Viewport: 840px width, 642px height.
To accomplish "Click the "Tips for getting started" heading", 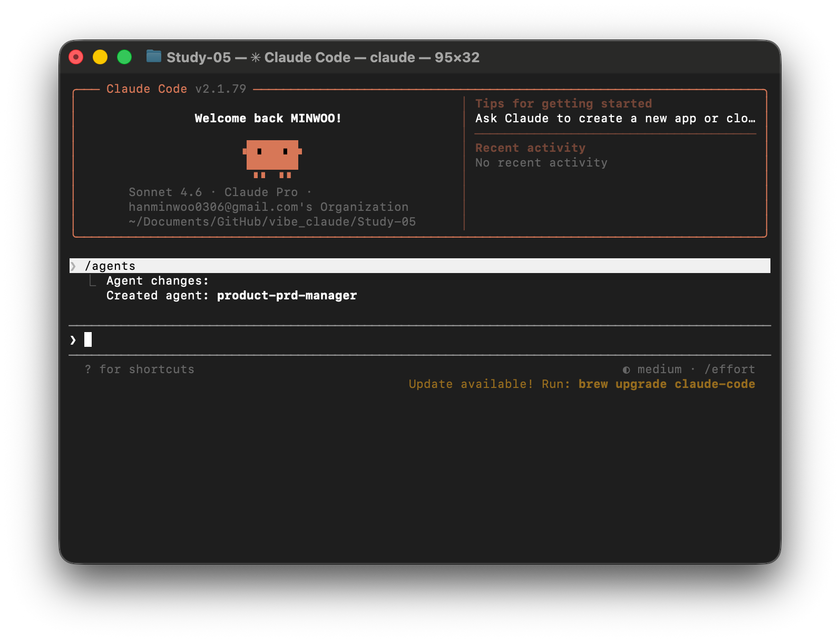I will [x=563, y=104].
